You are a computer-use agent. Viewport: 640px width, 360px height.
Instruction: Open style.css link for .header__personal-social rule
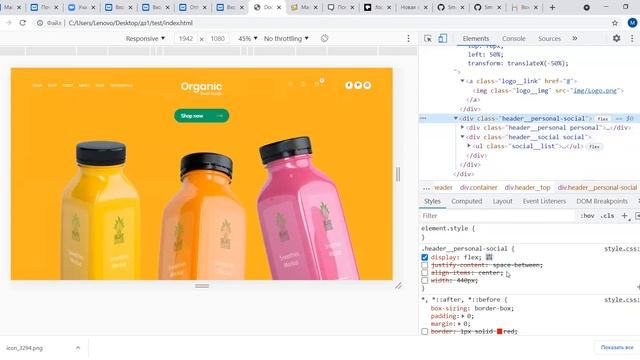pos(621,249)
